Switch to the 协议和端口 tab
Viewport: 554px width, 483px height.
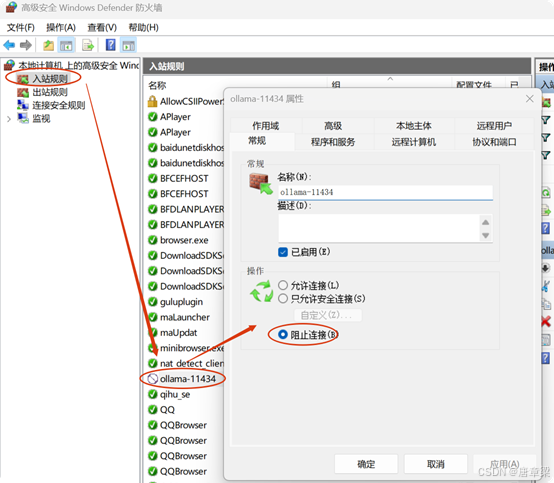[x=494, y=142]
